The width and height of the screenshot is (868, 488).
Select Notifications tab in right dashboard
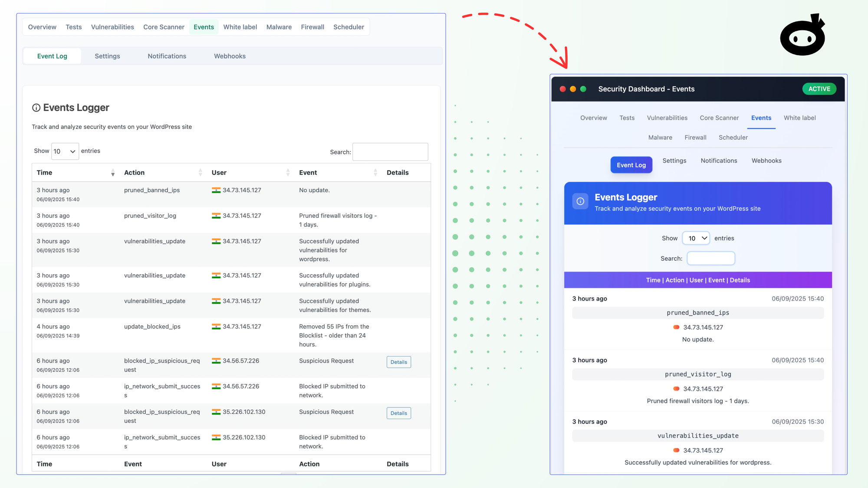pyautogui.click(x=719, y=160)
